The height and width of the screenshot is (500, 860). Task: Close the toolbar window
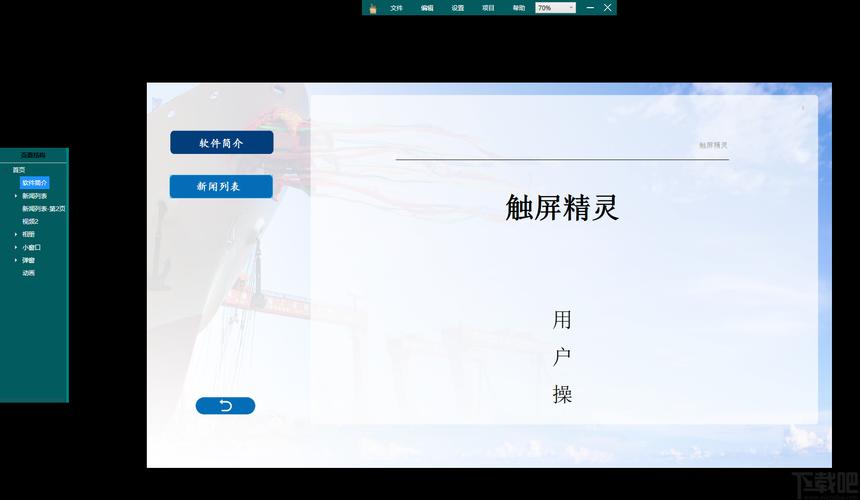click(608, 8)
